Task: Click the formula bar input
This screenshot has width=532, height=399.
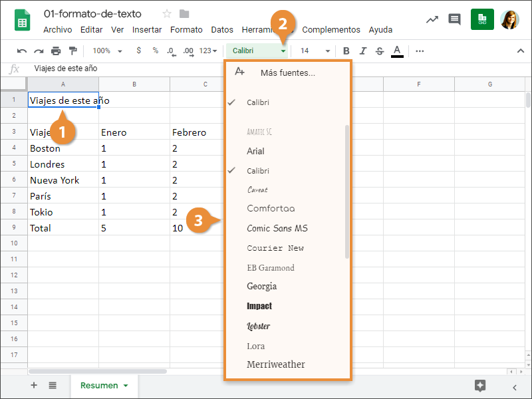Action: click(266, 68)
